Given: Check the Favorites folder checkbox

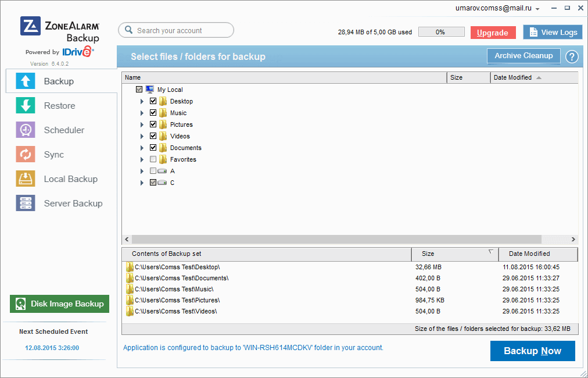Looking at the screenshot, I should 153,159.
